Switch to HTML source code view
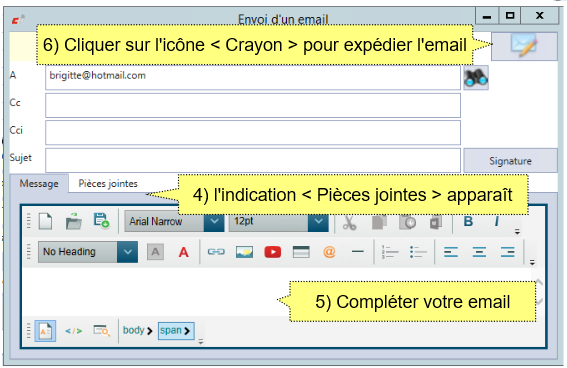567x368 pixels. click(x=73, y=331)
